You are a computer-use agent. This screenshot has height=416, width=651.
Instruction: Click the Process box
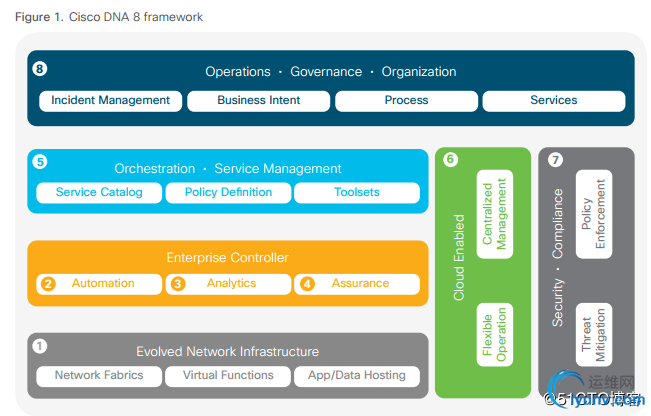(406, 101)
